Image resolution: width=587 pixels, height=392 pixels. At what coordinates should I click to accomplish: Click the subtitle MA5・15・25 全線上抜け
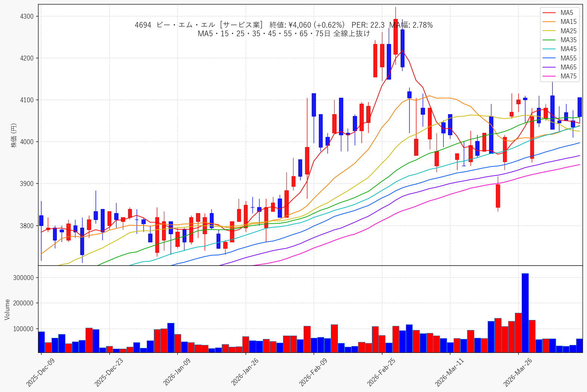coord(284,34)
